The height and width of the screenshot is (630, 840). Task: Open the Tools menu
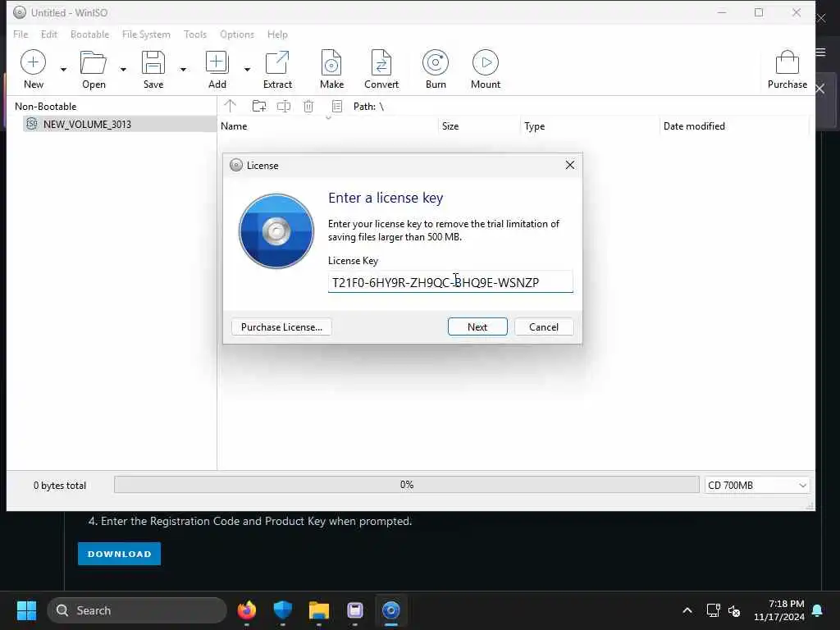coord(195,34)
